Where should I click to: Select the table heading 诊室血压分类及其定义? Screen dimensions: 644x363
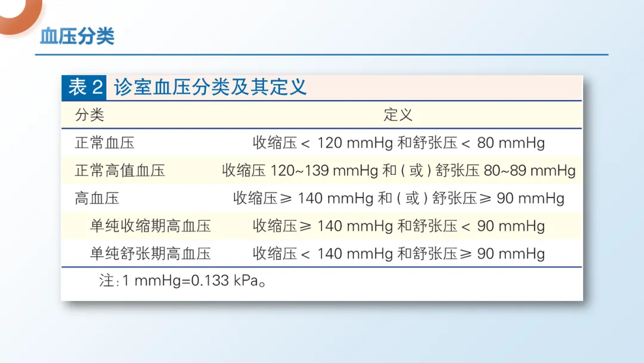(210, 88)
